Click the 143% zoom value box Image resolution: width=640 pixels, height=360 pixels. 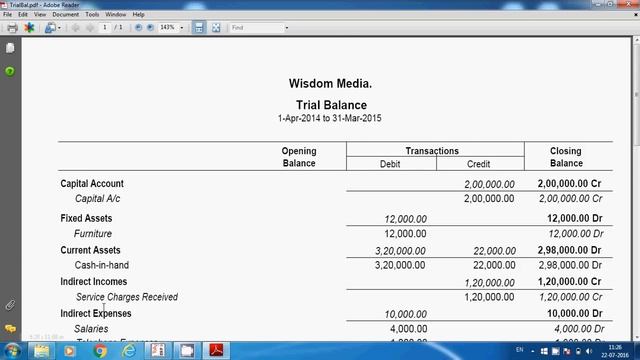coord(168,27)
